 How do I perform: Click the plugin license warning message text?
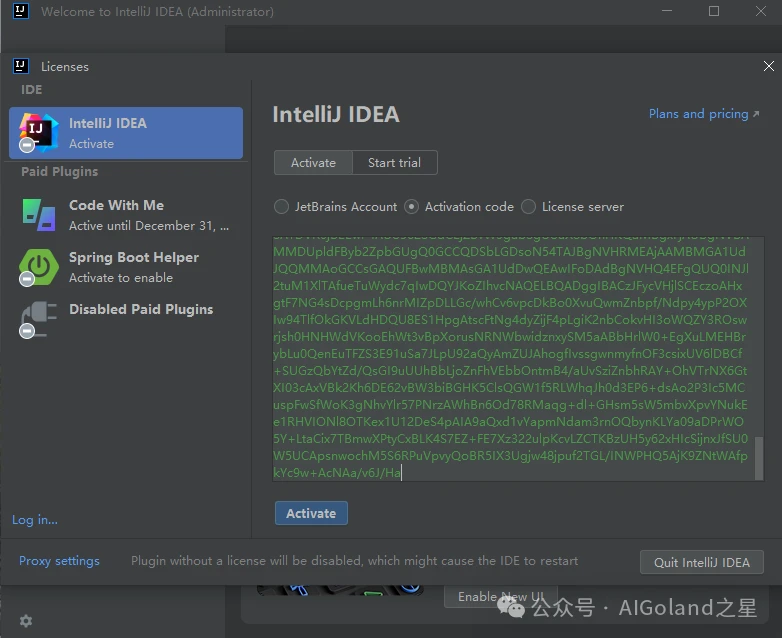[x=355, y=561]
